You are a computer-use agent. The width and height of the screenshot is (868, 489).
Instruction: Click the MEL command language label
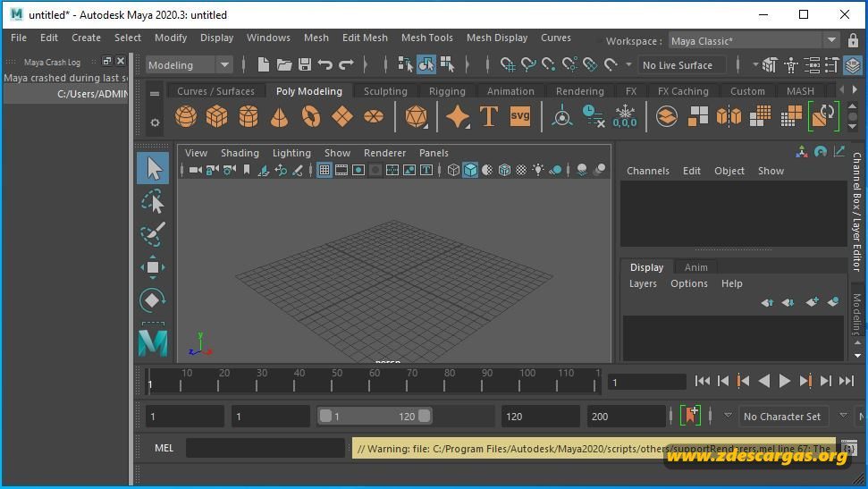(164, 448)
